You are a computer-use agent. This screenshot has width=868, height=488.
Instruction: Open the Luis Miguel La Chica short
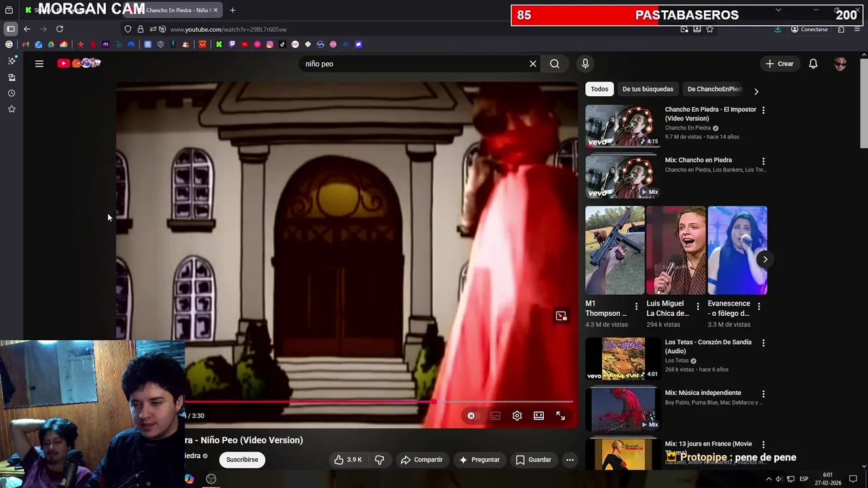click(x=676, y=250)
